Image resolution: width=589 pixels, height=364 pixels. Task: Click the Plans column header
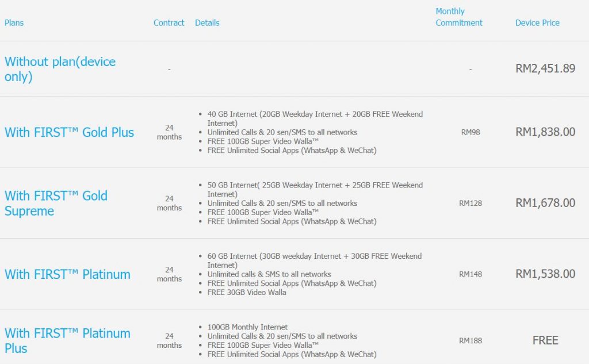pyautogui.click(x=14, y=23)
